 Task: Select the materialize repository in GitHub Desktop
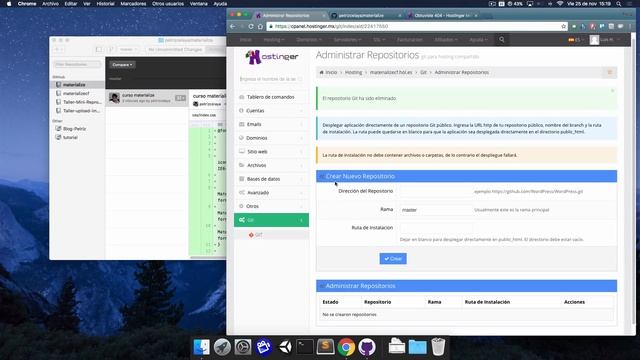point(78,84)
